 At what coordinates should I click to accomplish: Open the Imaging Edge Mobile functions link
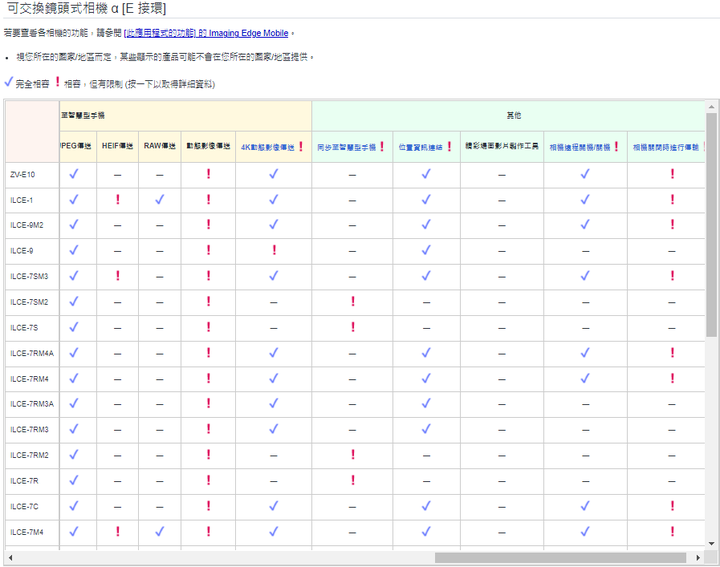pos(206,33)
